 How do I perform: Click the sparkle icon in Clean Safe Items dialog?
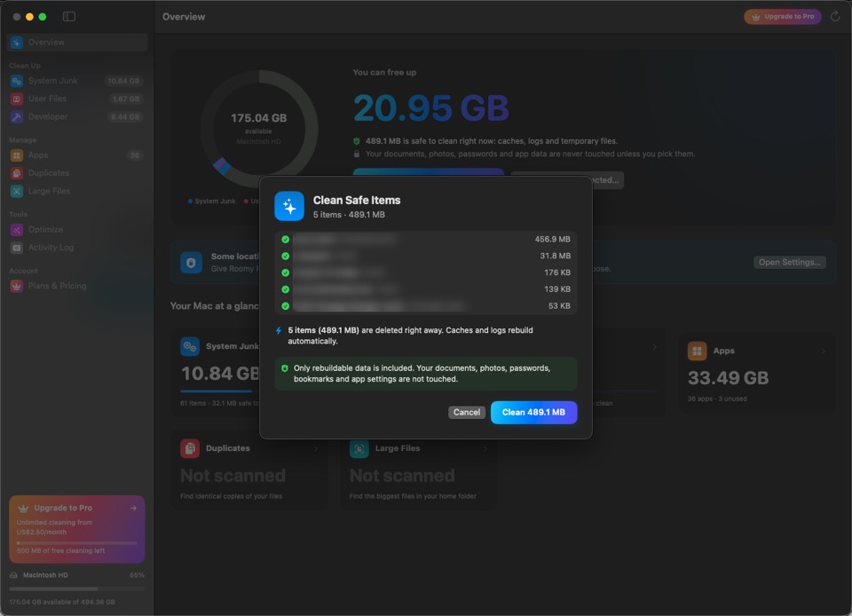[x=289, y=207]
